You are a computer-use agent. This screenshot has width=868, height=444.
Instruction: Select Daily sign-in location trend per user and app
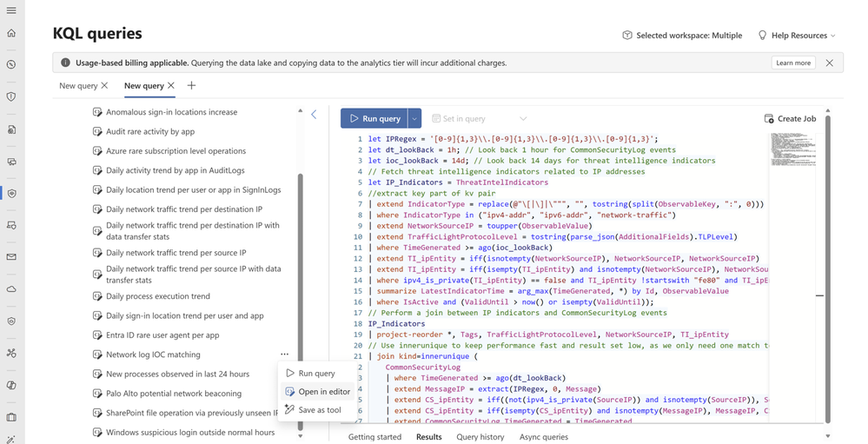click(185, 315)
